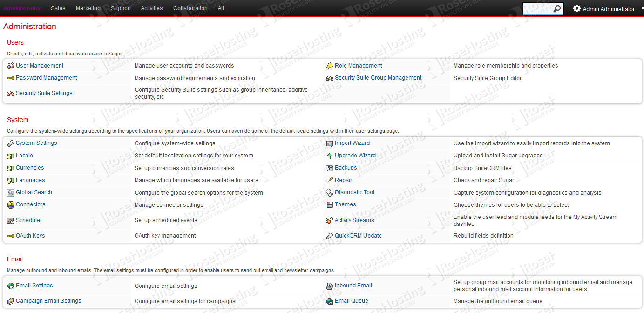Image resolution: width=644 pixels, height=313 pixels.
Task: Click the Activity Streams icon
Action: tap(330, 220)
